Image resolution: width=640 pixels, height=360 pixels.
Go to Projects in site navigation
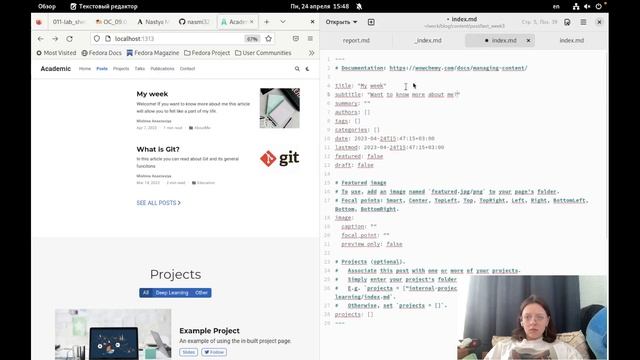(121, 69)
